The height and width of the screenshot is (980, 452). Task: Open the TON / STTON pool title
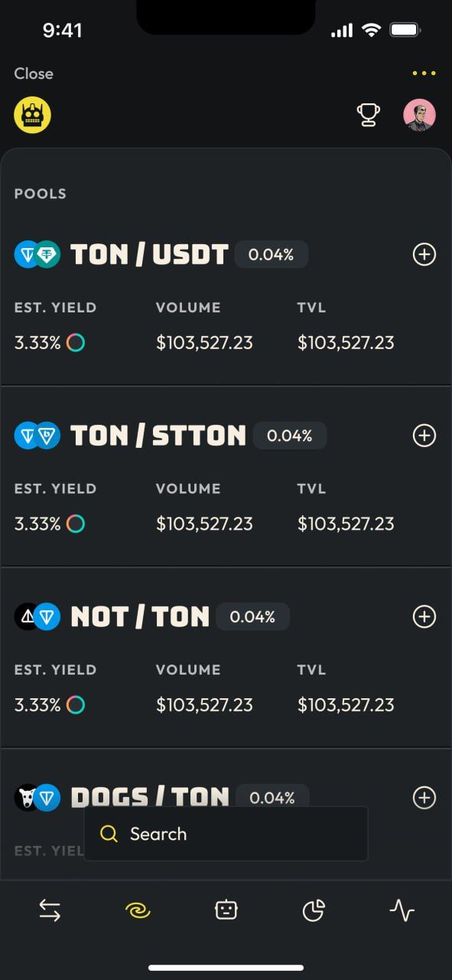[158, 436]
